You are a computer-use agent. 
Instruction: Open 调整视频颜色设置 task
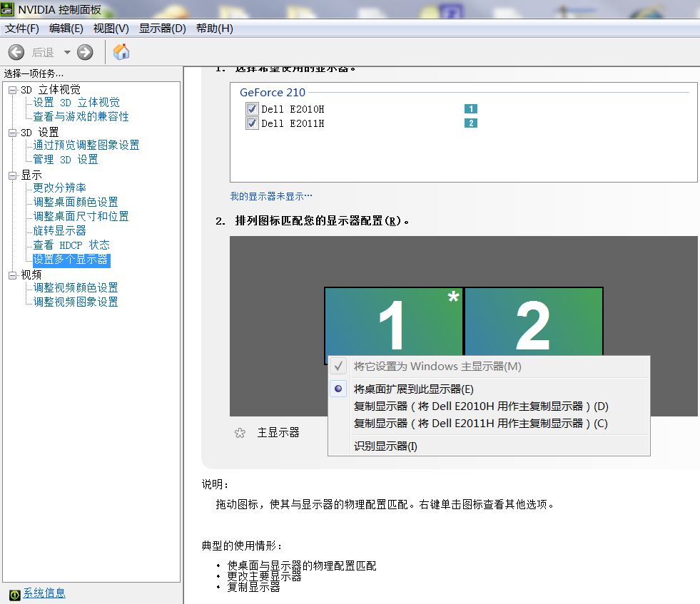point(76,288)
